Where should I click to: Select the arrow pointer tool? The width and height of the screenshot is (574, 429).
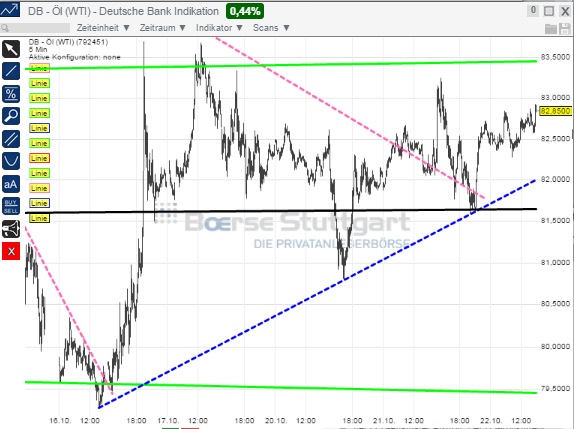(x=11, y=49)
